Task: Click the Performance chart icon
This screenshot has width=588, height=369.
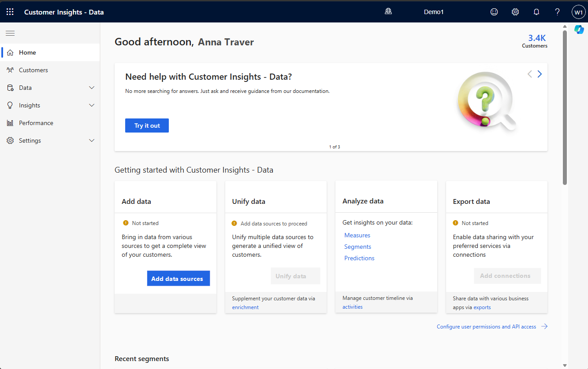Action: (11, 123)
